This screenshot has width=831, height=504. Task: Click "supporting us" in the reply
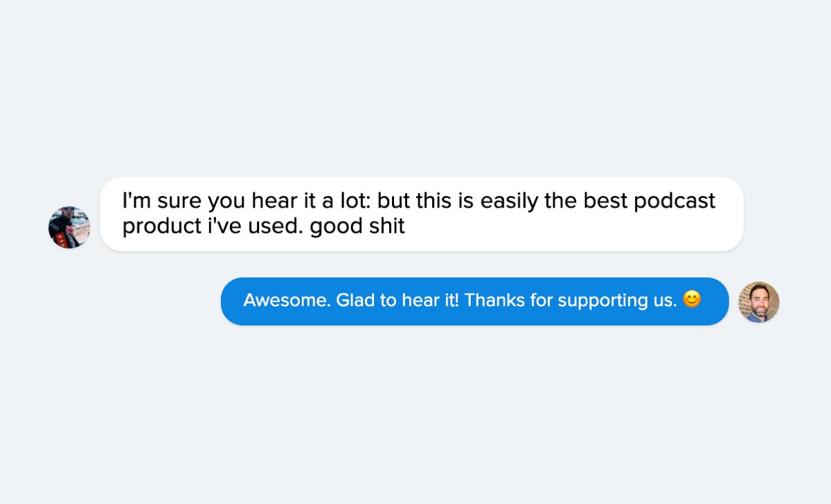coord(616,301)
